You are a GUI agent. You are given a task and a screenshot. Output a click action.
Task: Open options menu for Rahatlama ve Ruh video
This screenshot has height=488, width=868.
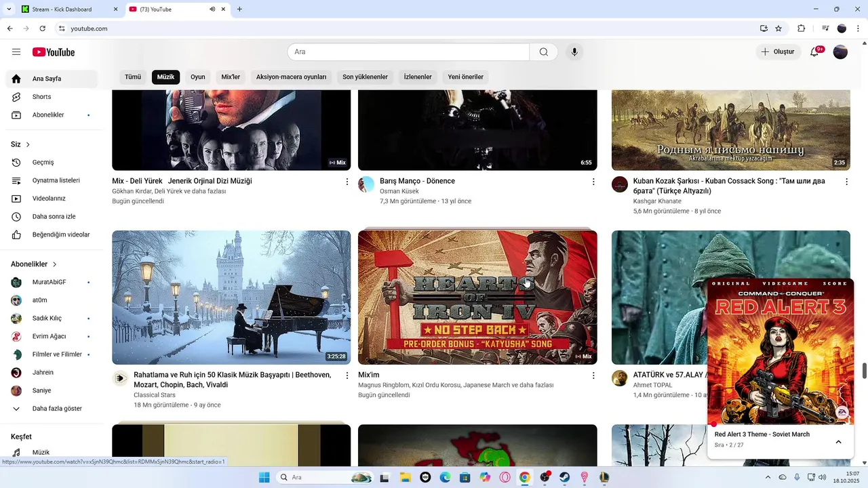(347, 375)
